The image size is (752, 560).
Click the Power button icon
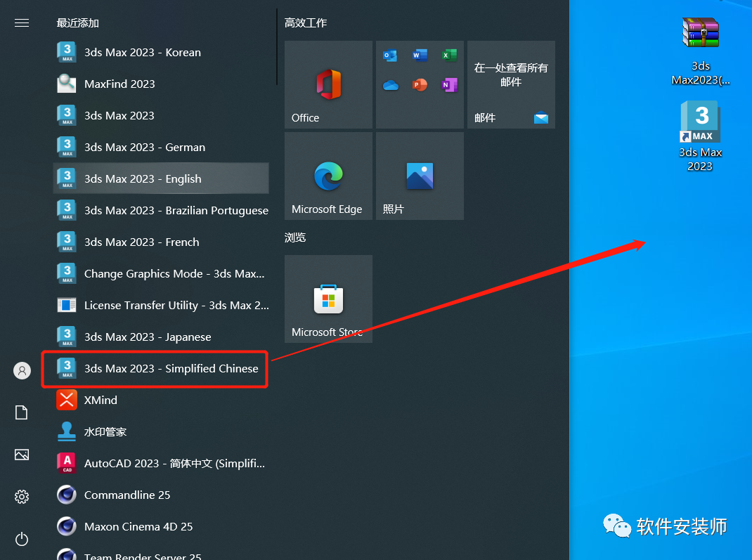[x=22, y=540]
